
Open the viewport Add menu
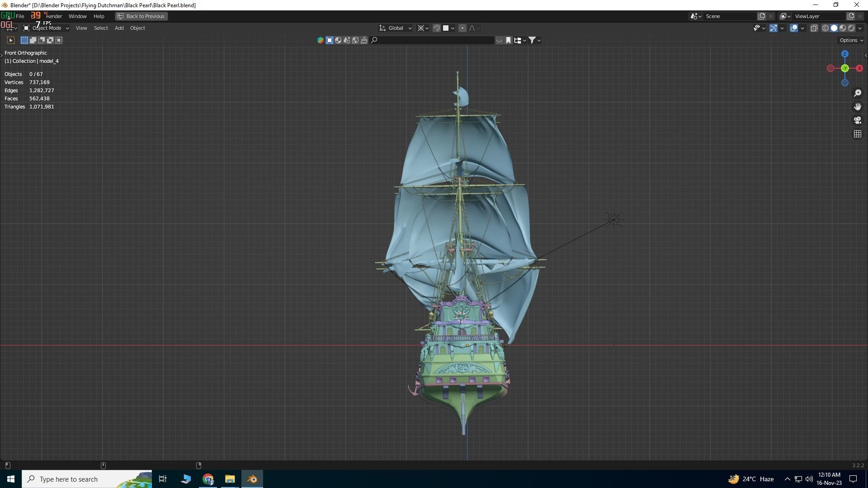coord(119,28)
